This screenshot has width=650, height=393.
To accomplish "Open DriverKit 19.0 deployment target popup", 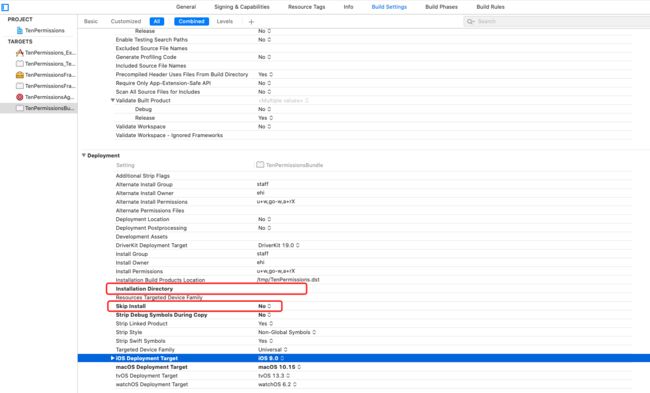I will (279, 245).
